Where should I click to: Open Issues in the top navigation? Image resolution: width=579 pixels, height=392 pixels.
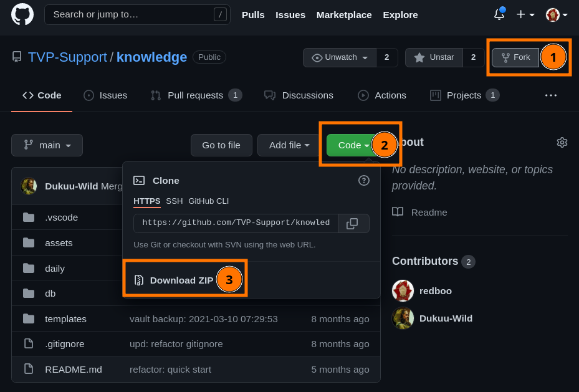290,15
